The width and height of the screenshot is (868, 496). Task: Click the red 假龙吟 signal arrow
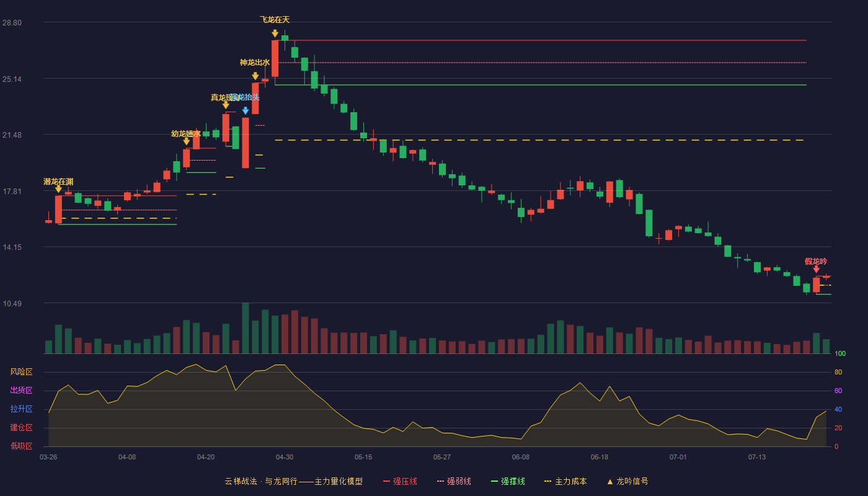coord(816,269)
